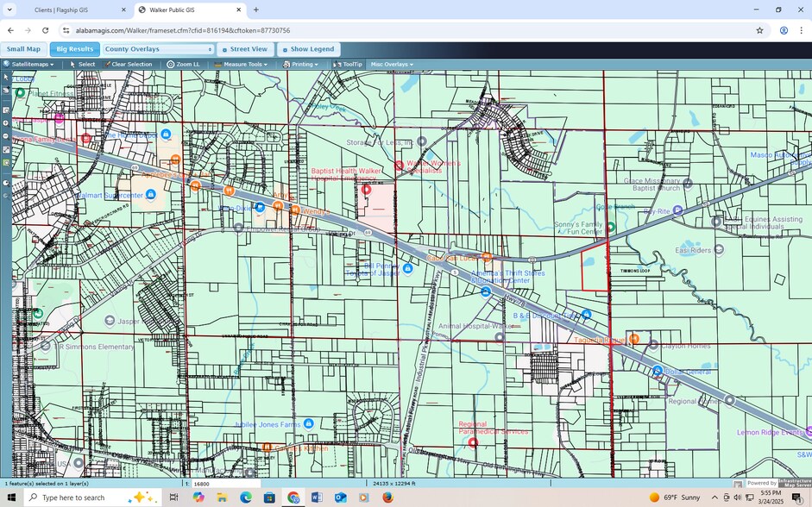Image resolution: width=812 pixels, height=507 pixels.
Task: Activate the Zoom LL tool
Action: point(184,65)
